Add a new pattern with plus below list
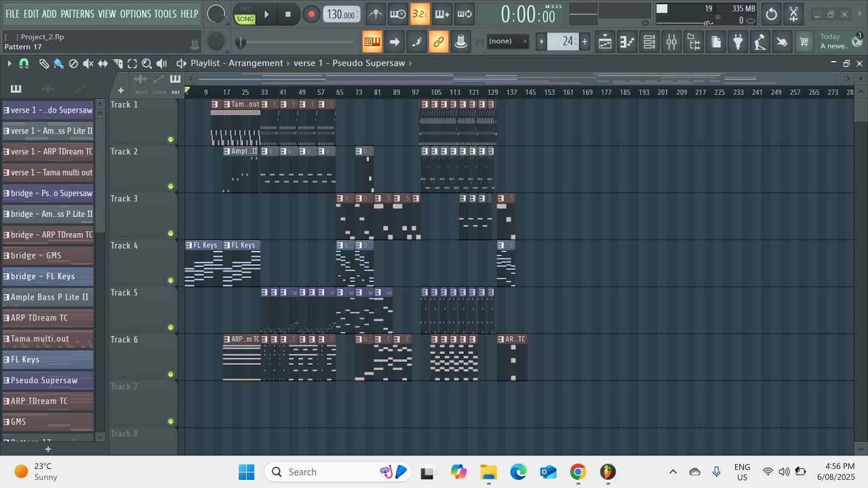This screenshot has width=868, height=488. tap(47, 449)
